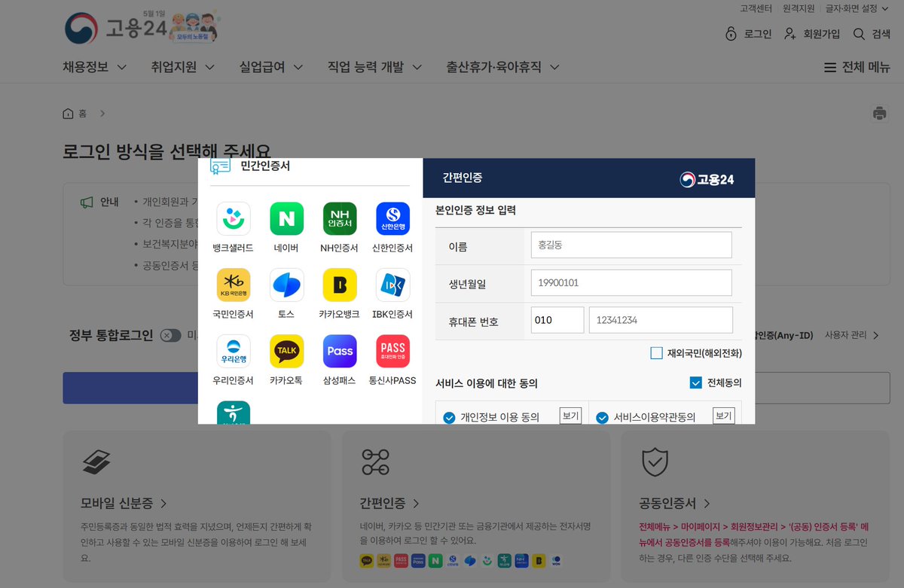Image resolution: width=904 pixels, height=588 pixels.
Task: Click the 휴대폰 번호 12341234 field
Action: pyautogui.click(x=661, y=320)
